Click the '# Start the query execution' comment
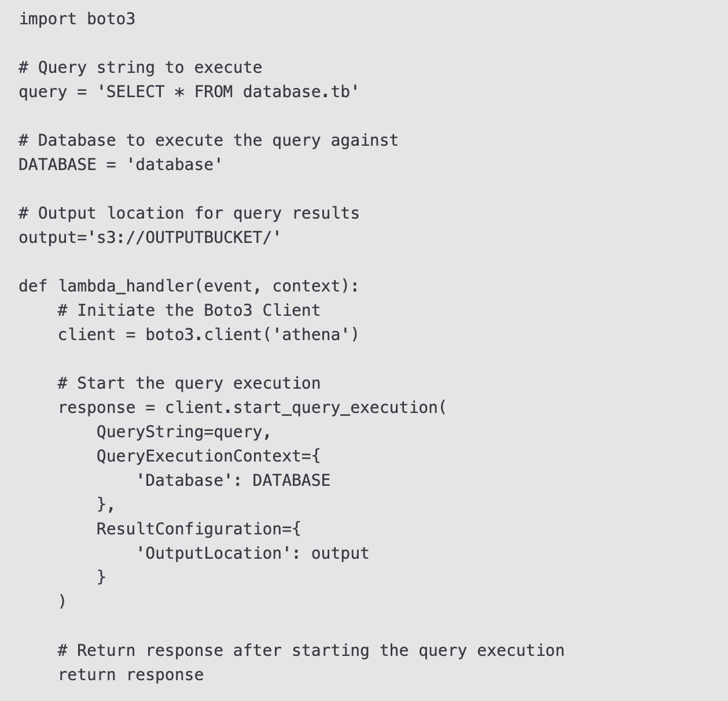Image resolution: width=728 pixels, height=701 pixels. tap(189, 383)
